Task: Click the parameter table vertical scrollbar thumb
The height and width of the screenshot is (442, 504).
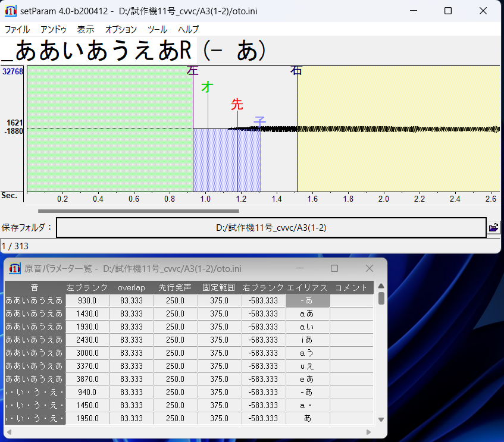Action: [x=381, y=298]
